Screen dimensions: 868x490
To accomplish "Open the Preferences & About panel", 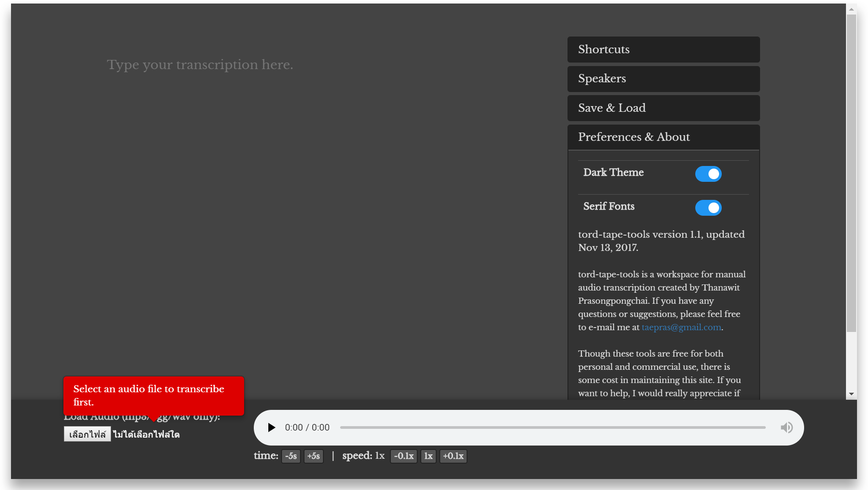I will (x=664, y=137).
